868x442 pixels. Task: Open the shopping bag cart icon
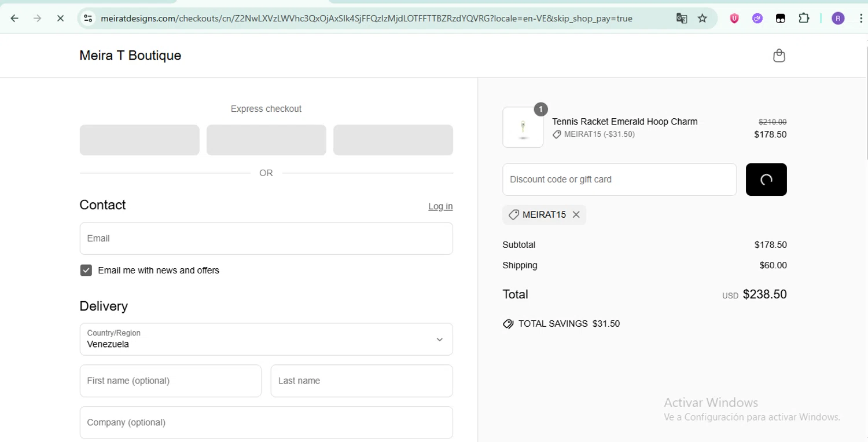tap(779, 56)
